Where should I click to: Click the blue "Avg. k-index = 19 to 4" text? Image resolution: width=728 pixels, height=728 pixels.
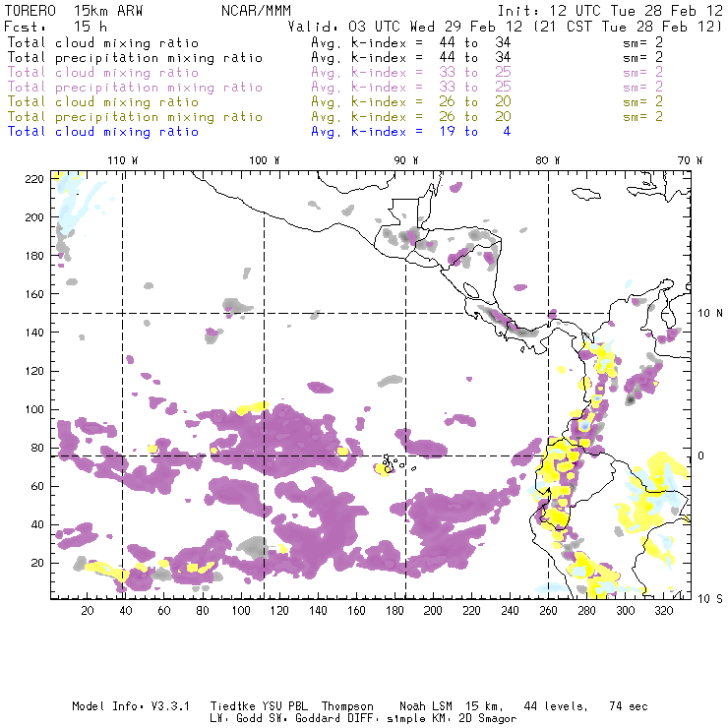coord(411,132)
